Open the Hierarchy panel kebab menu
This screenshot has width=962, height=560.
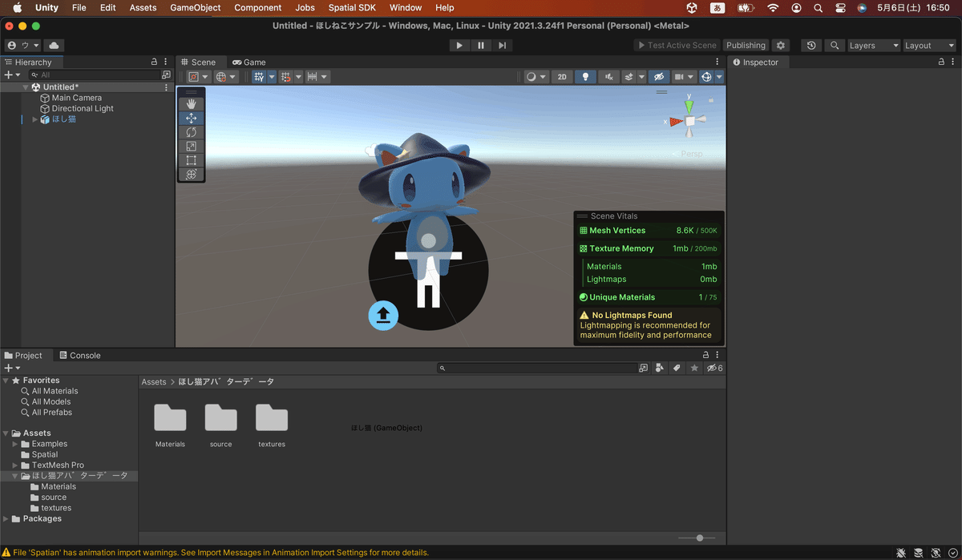pos(167,62)
